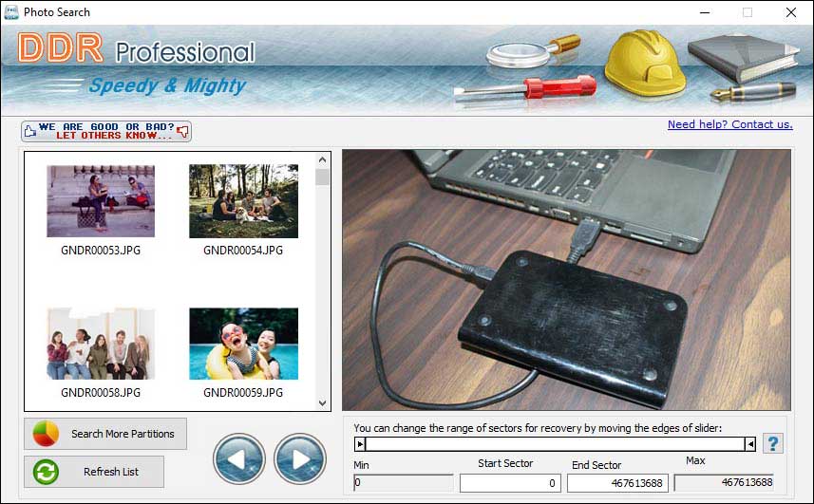Click scroll up arrow of thumbnail list
814x504 pixels.
click(x=322, y=159)
